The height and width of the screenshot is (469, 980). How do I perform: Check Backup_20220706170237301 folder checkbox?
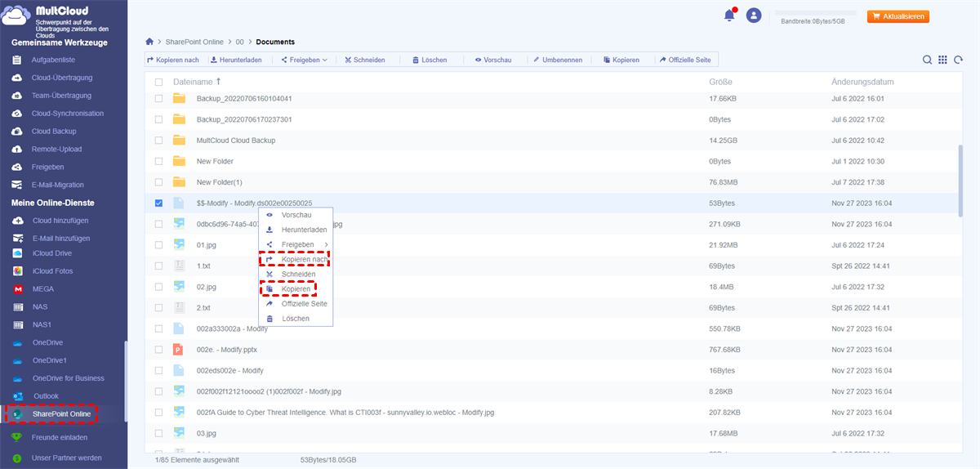(x=158, y=119)
